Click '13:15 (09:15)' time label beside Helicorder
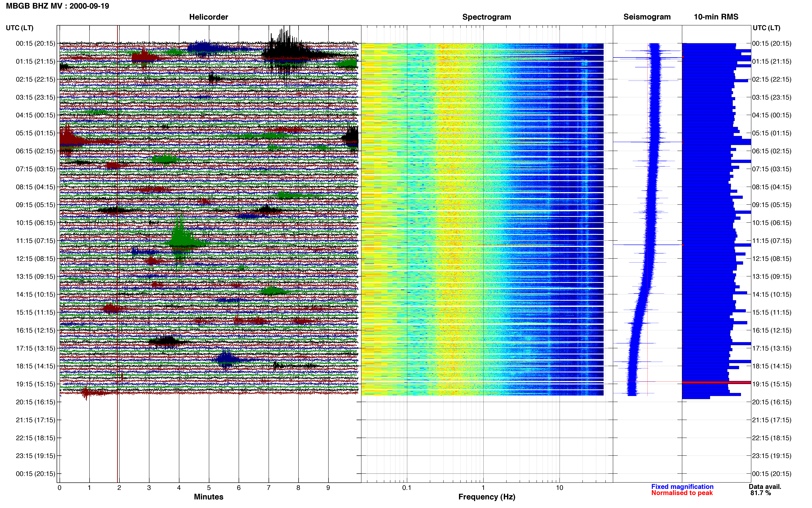Image resolution: width=812 pixels, height=508 pixels. point(36,277)
